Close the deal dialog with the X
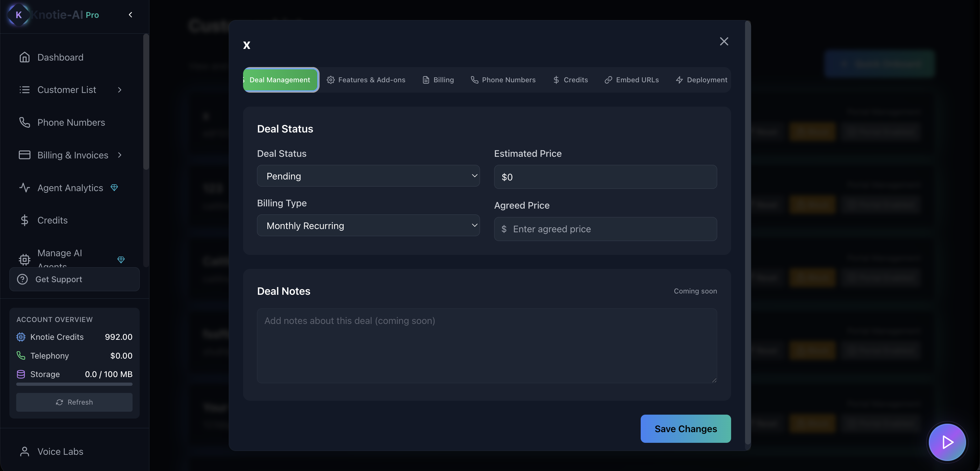The width and height of the screenshot is (980, 471). tap(724, 41)
